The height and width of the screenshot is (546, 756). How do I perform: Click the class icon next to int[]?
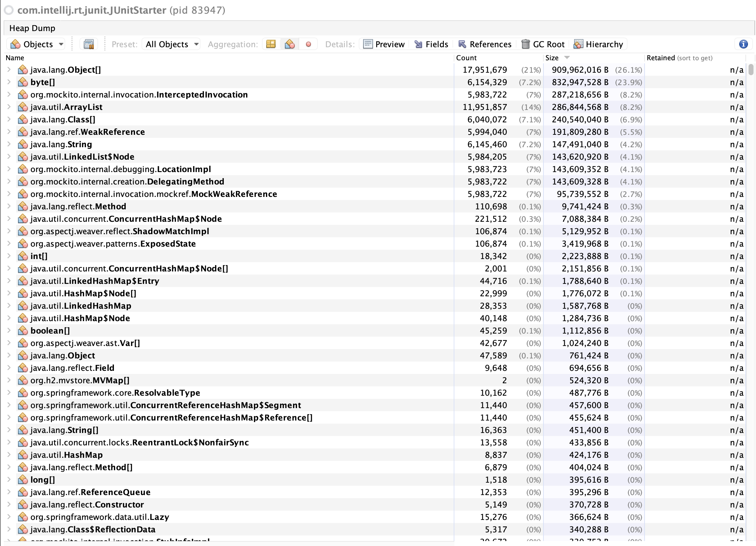point(23,256)
